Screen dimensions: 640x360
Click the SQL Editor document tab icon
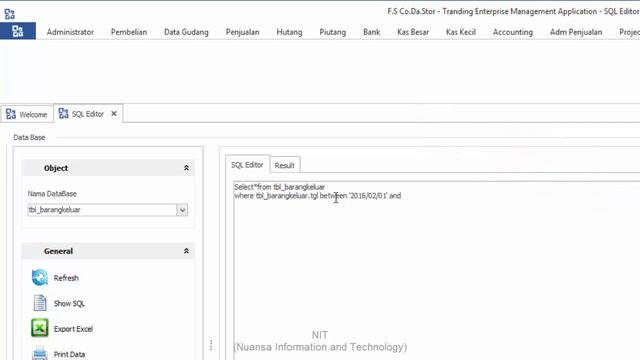point(63,113)
